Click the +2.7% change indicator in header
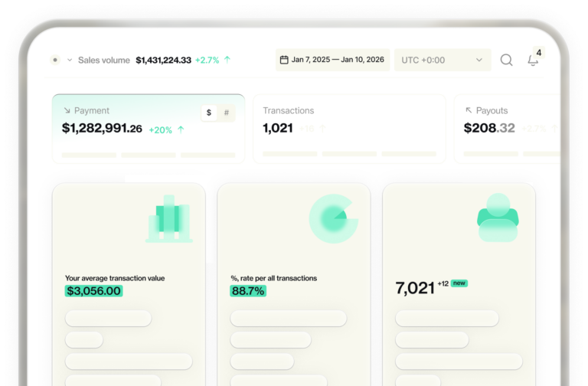588x386 pixels. coord(207,60)
